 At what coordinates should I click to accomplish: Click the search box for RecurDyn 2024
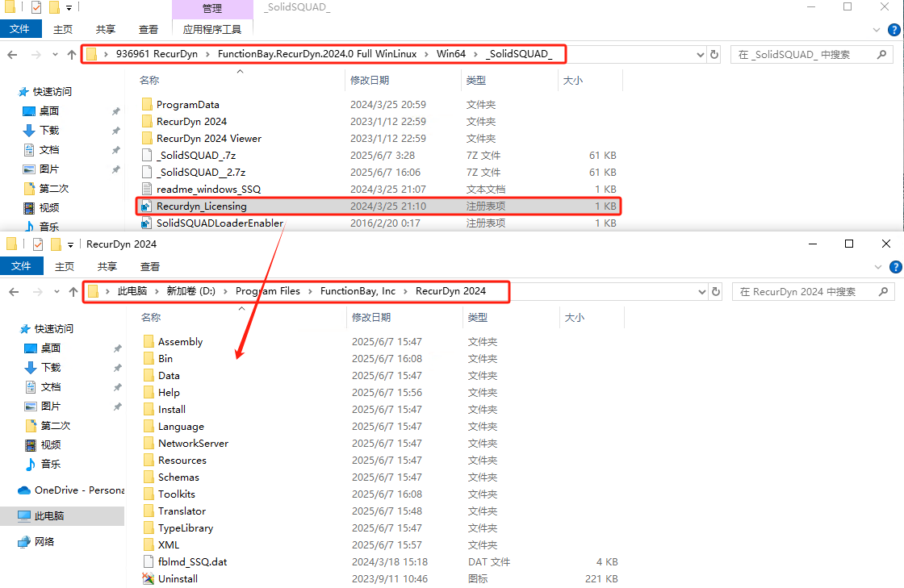point(814,292)
